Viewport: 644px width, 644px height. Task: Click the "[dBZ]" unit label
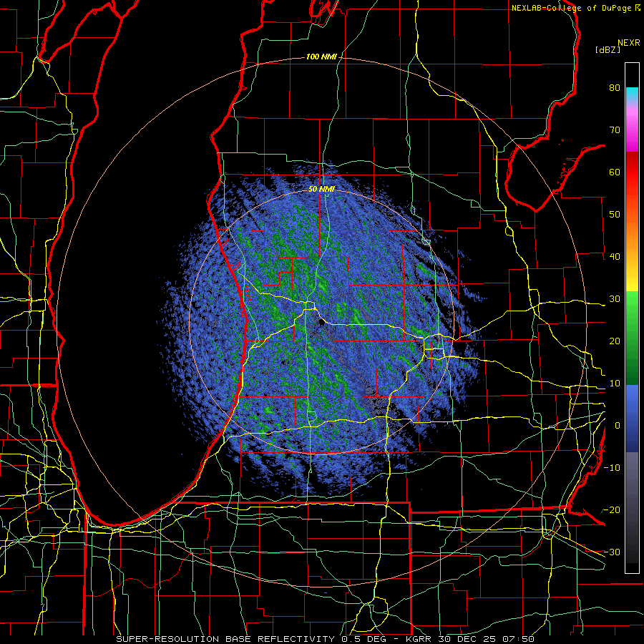point(608,49)
